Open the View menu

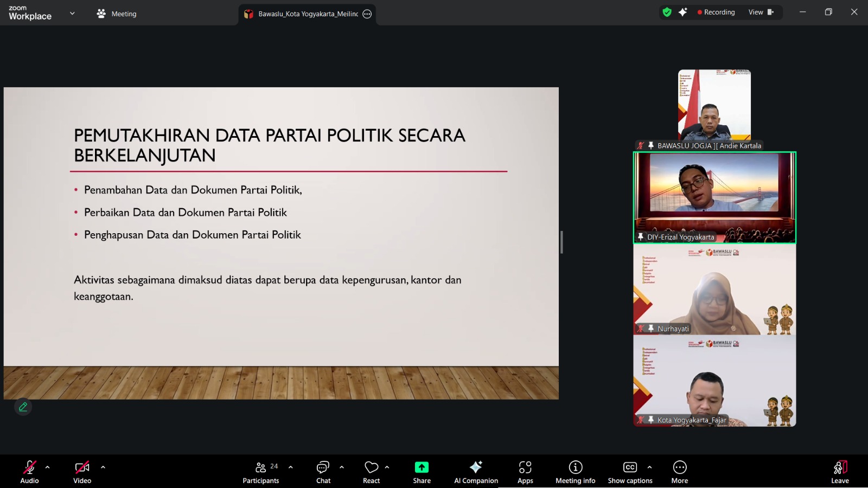[756, 11]
